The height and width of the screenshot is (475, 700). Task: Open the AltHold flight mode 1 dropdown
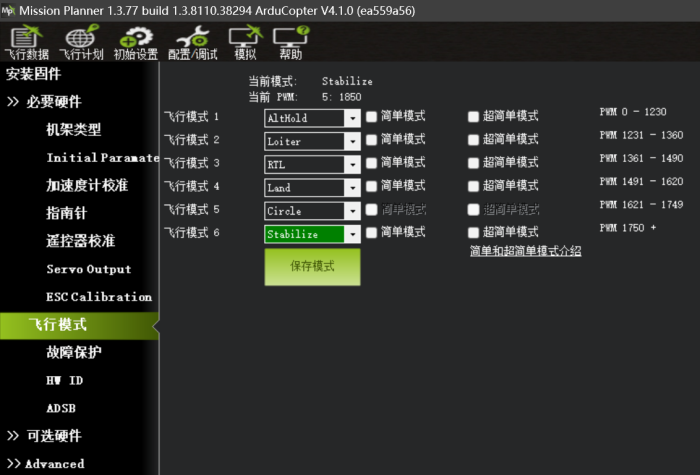tap(312, 118)
